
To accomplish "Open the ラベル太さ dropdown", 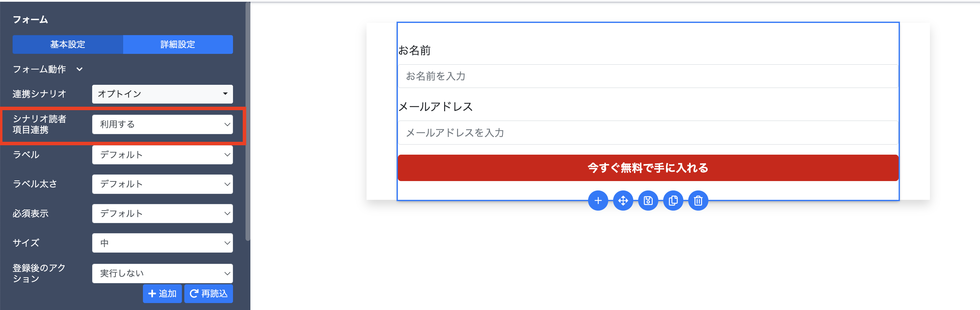I will (162, 184).
